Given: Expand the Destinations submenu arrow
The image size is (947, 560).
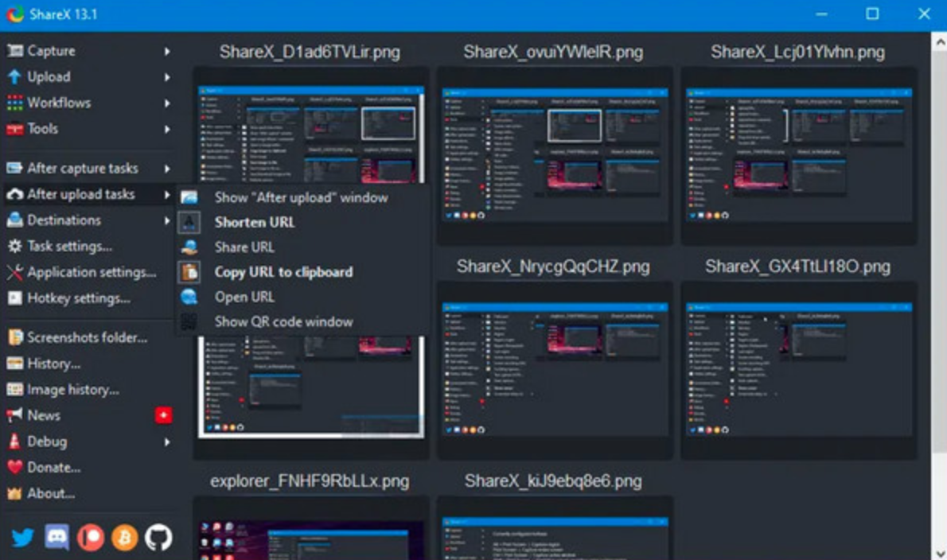Looking at the screenshot, I should coord(166,220).
